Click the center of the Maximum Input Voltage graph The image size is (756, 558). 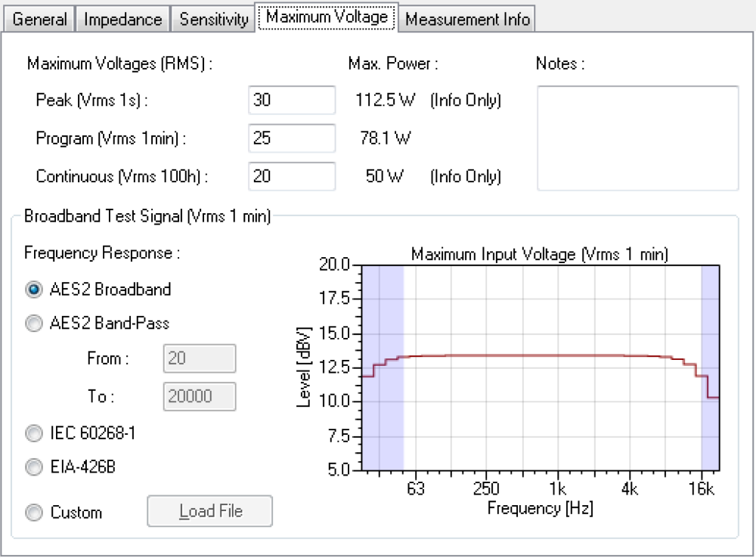(540, 367)
